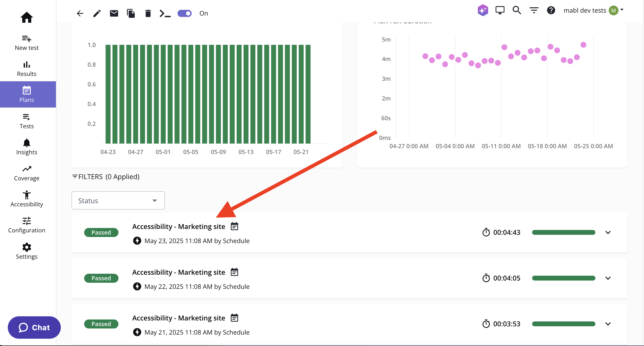Toggle the plan On switch
Screen dimensions: 644x346
(185, 13)
